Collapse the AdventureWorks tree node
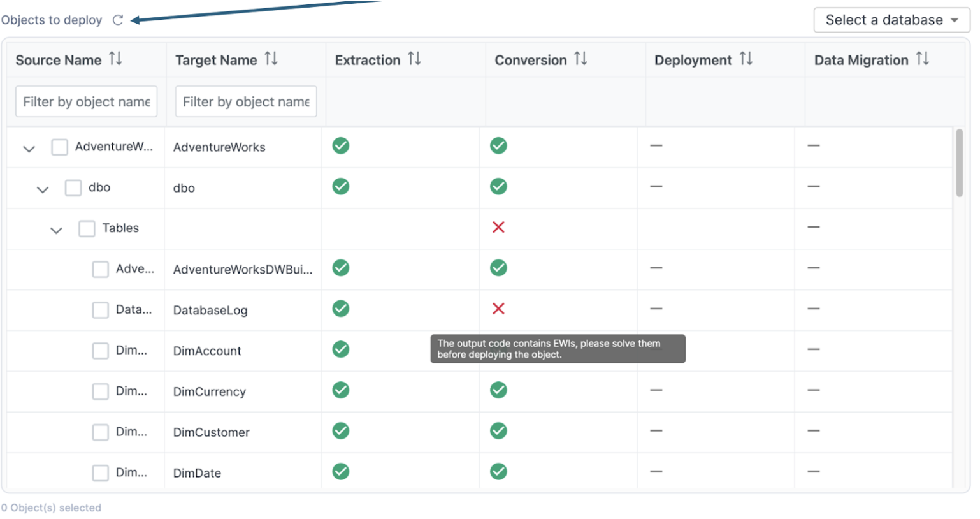The width and height of the screenshot is (980, 519). click(x=29, y=149)
